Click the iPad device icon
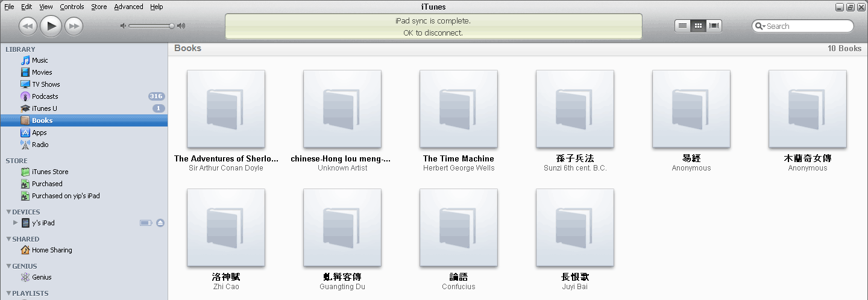868x300 pixels. [x=25, y=223]
